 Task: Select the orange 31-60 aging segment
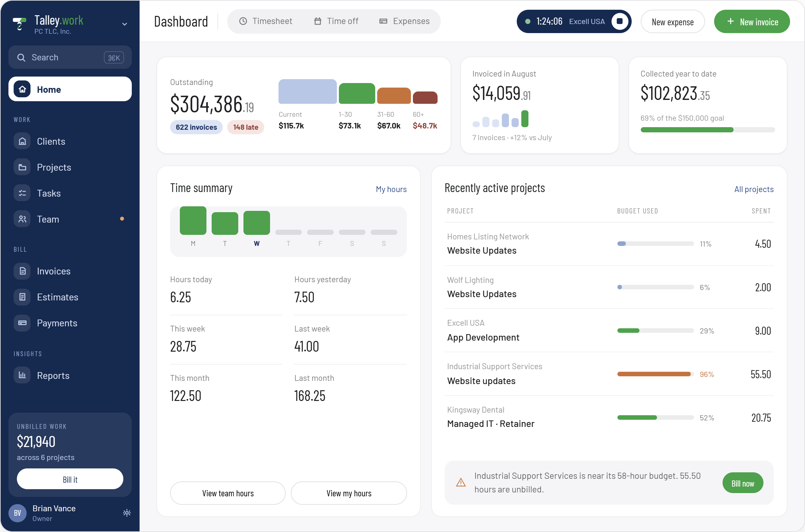pyautogui.click(x=394, y=96)
